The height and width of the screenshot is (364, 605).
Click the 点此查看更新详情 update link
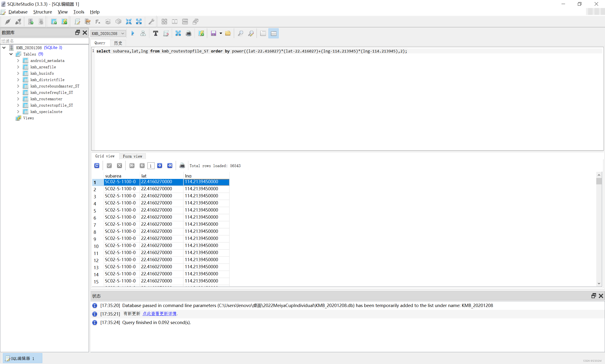[x=160, y=314]
